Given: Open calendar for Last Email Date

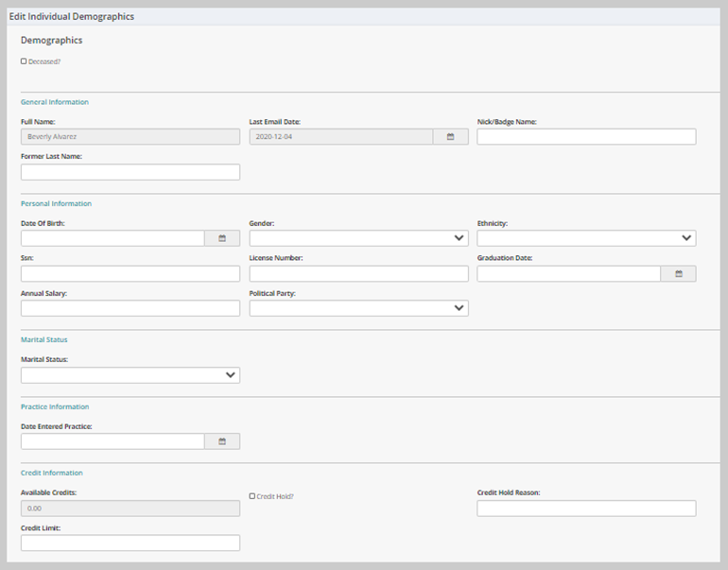Looking at the screenshot, I should [450, 136].
